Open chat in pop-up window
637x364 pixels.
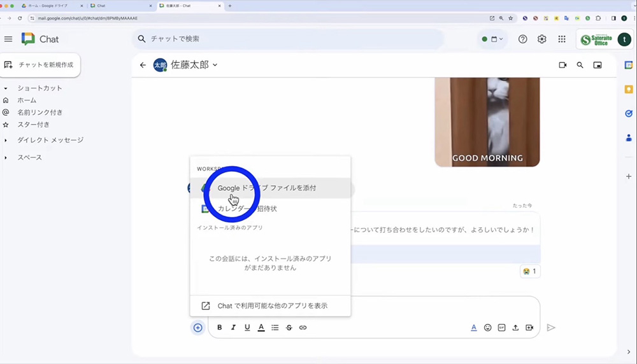point(598,65)
